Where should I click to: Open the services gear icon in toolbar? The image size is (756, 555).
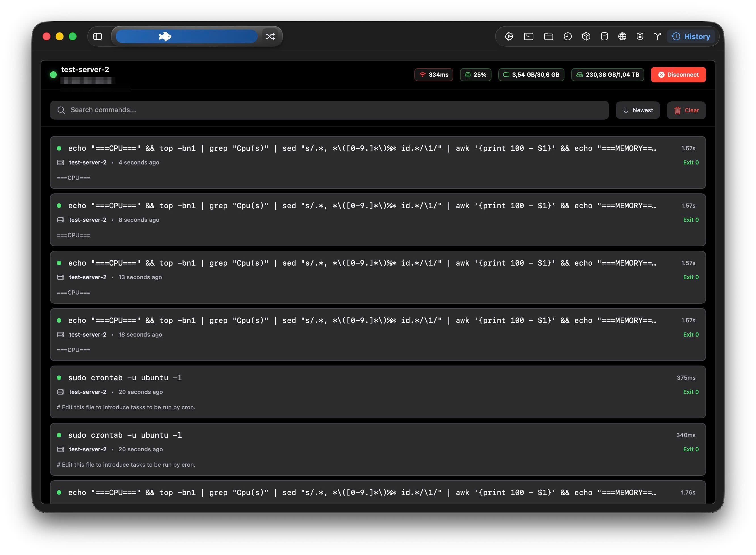pos(509,36)
